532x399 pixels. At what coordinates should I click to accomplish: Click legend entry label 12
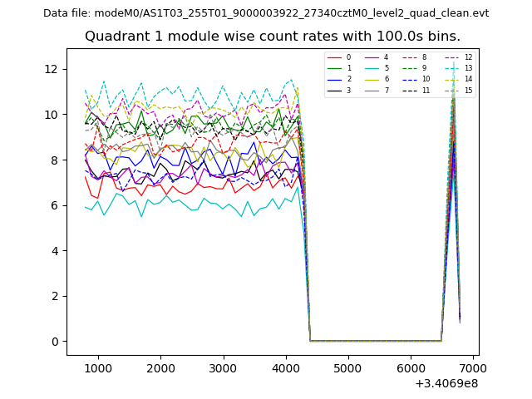(468, 57)
